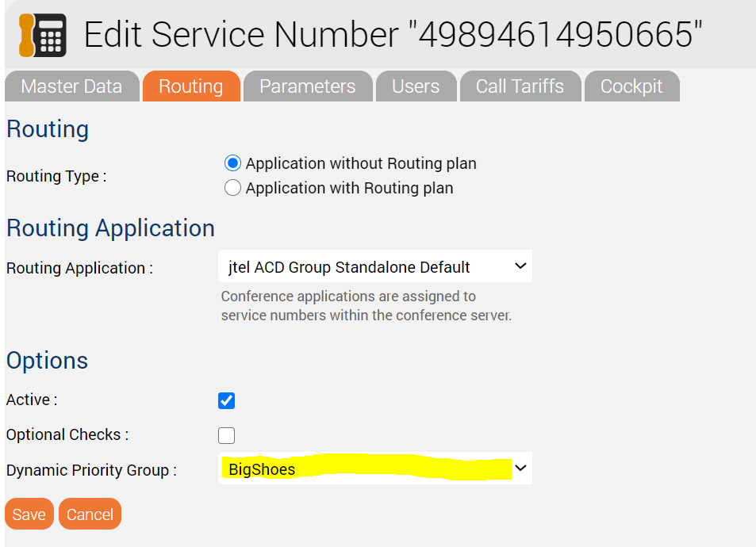This screenshot has height=547, width=756.
Task: Switch to the Routing tab
Action: (x=191, y=86)
